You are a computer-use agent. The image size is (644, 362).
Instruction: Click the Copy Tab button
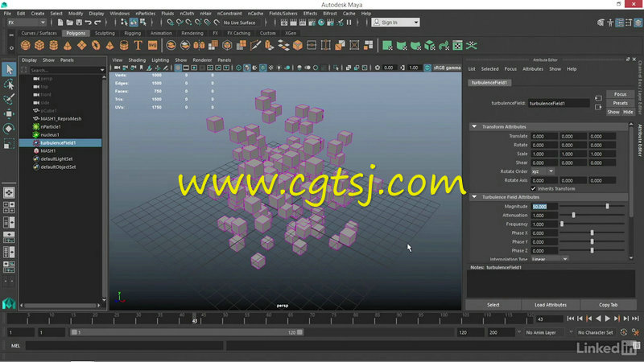pyautogui.click(x=609, y=305)
